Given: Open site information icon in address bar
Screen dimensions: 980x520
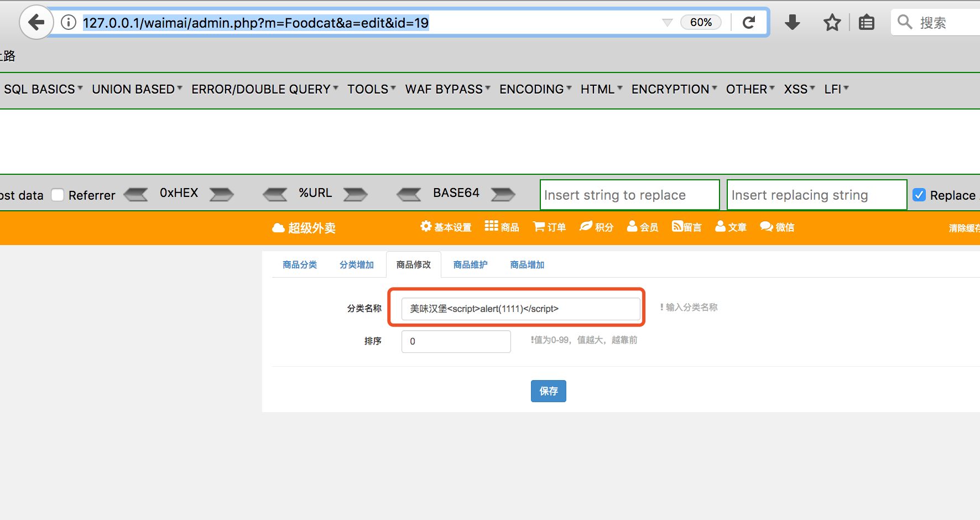Looking at the screenshot, I should click(x=69, y=23).
